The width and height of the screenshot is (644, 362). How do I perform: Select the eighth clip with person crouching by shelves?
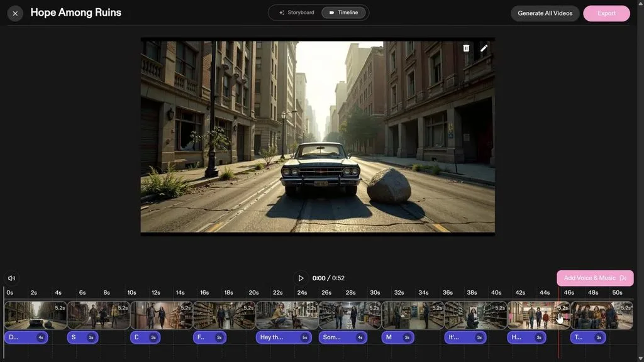475,315
